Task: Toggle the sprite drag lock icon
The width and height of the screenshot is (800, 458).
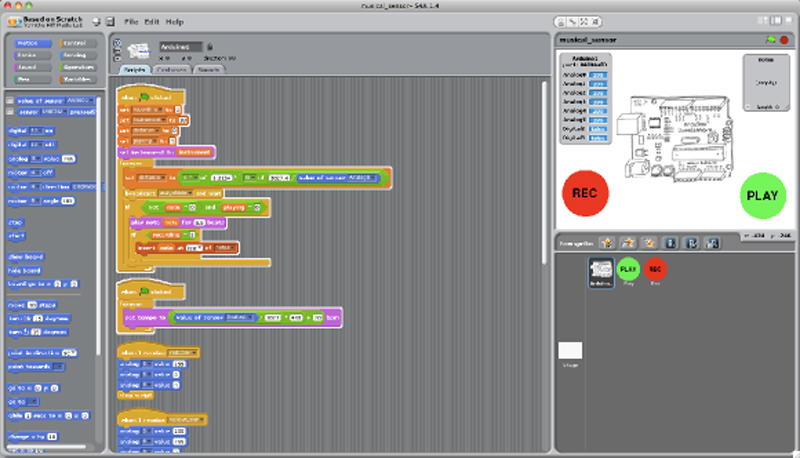Action: coord(209,46)
